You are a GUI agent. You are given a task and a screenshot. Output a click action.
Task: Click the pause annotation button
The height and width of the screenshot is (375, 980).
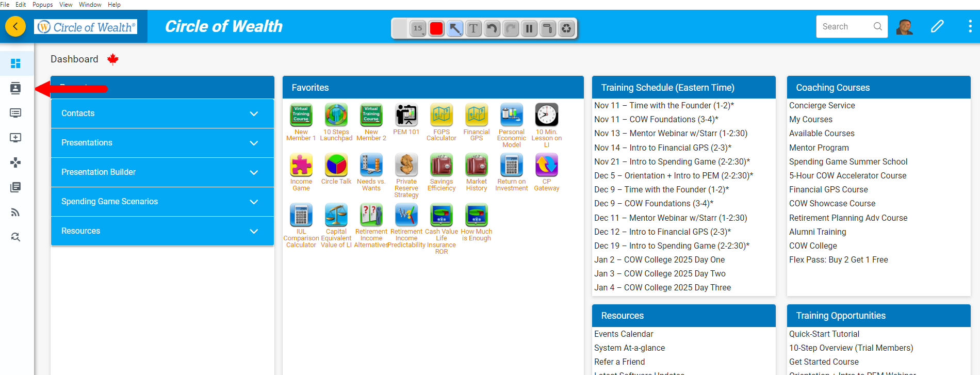pyautogui.click(x=529, y=28)
